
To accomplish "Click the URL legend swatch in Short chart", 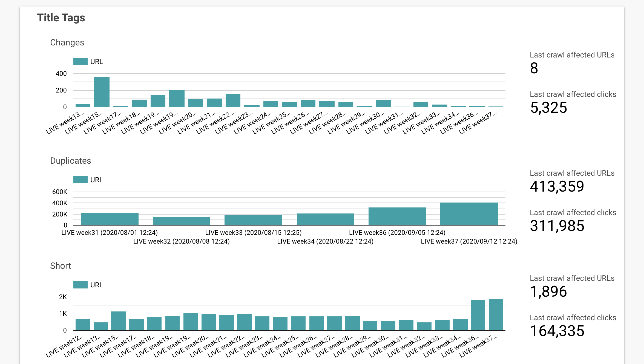I will pyautogui.click(x=81, y=285).
